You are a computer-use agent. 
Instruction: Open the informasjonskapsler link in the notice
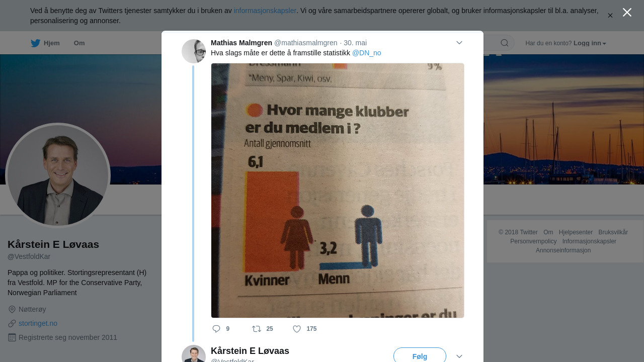265,11
